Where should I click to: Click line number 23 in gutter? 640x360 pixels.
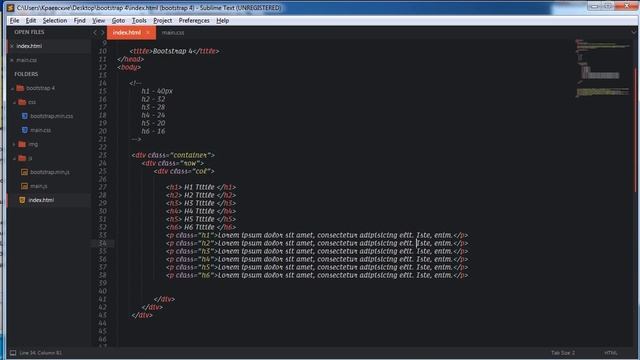[102, 155]
